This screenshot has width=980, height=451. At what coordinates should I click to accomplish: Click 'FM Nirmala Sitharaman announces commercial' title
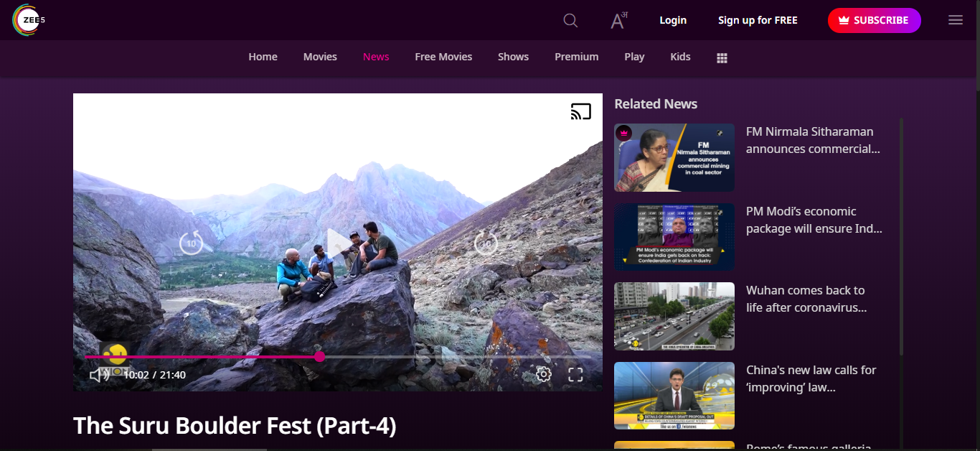(x=813, y=140)
